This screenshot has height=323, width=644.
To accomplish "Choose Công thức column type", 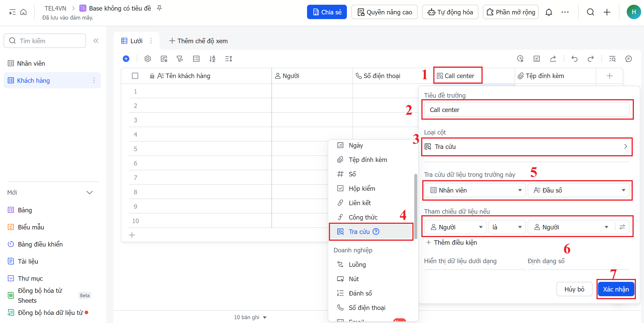I will pyautogui.click(x=363, y=217).
